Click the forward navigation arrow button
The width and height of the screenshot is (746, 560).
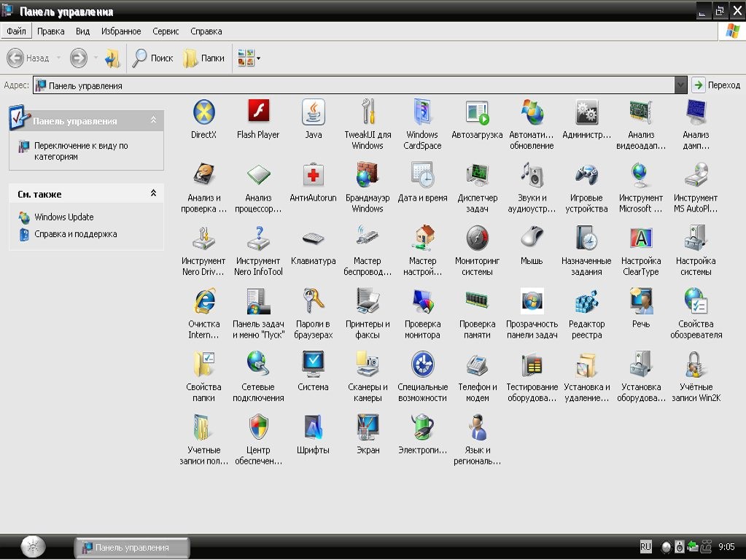point(79,58)
